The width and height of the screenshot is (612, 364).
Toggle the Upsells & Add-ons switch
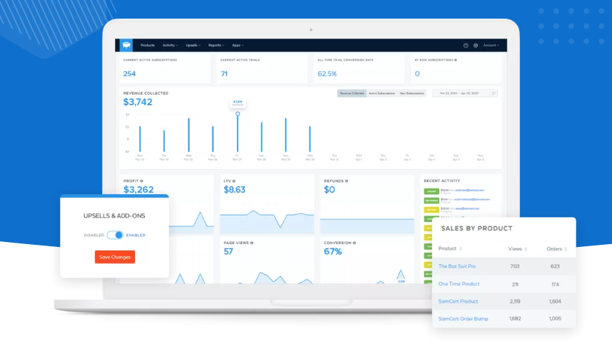[x=115, y=235]
